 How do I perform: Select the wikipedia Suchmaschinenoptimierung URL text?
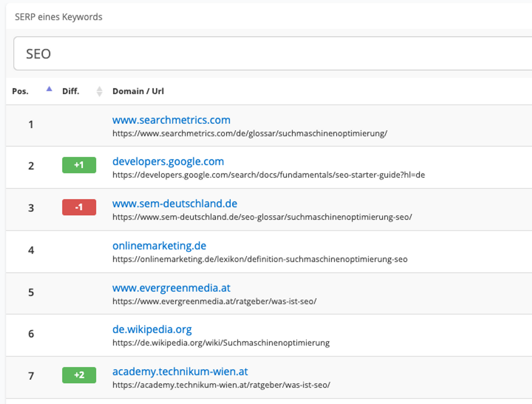click(x=221, y=343)
